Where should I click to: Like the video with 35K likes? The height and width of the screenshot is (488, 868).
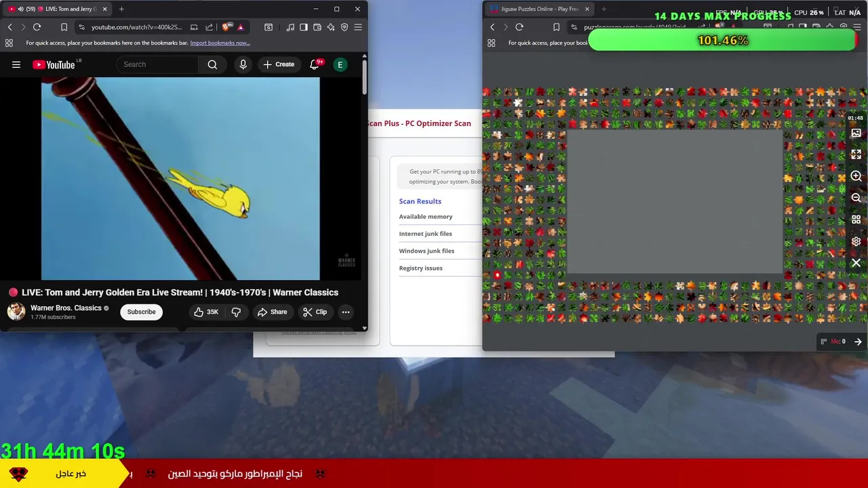[x=205, y=312]
